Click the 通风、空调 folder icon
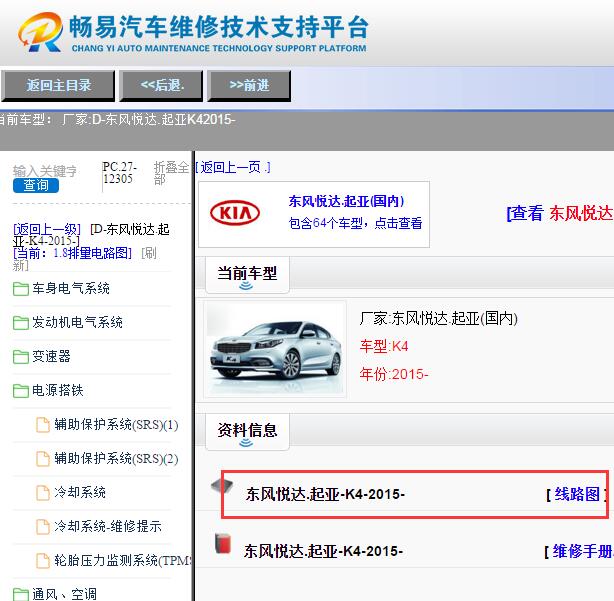Image resolution: width=614 pixels, height=601 pixels. 21,594
